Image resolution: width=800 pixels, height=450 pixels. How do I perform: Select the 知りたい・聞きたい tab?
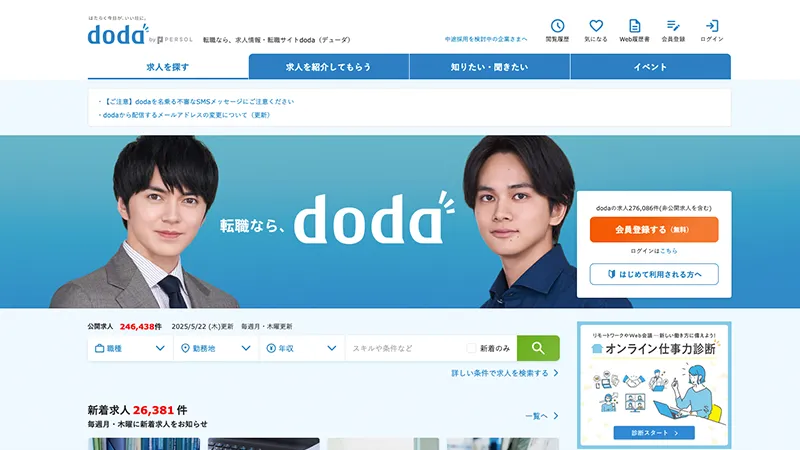coord(490,67)
